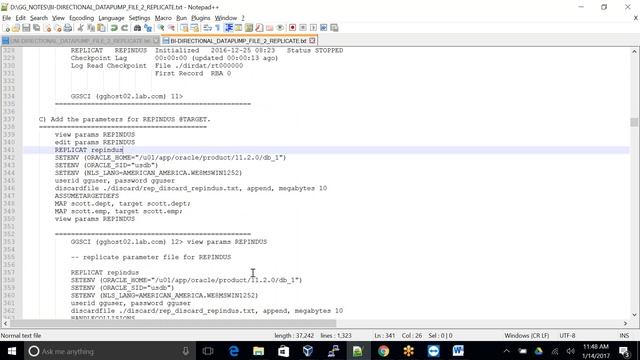Open the File menu

(x=7, y=18)
